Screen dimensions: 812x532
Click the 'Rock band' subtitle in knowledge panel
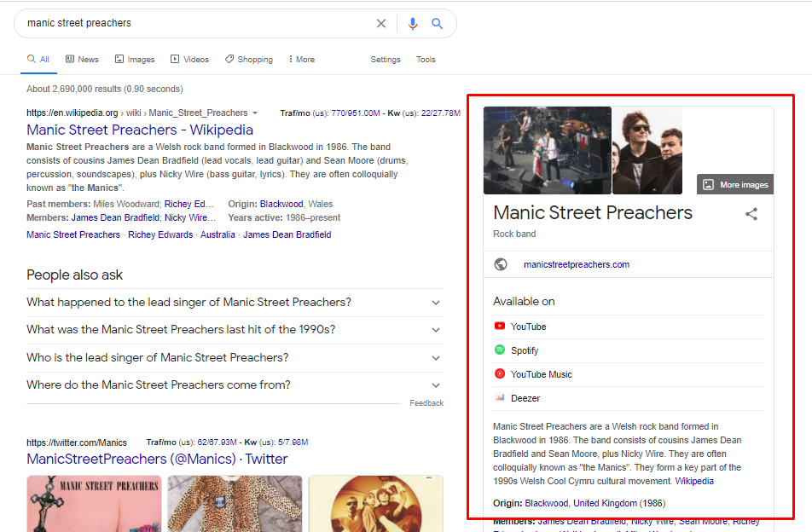(x=514, y=234)
